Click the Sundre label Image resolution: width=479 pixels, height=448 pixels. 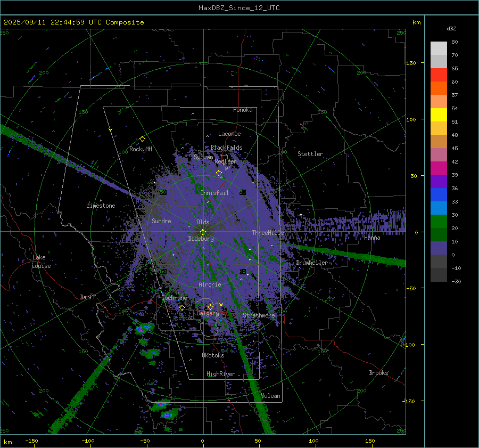point(161,221)
